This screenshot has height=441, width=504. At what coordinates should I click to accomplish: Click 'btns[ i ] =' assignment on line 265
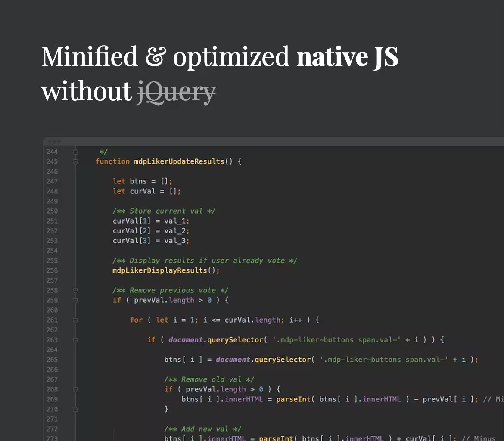click(188, 360)
